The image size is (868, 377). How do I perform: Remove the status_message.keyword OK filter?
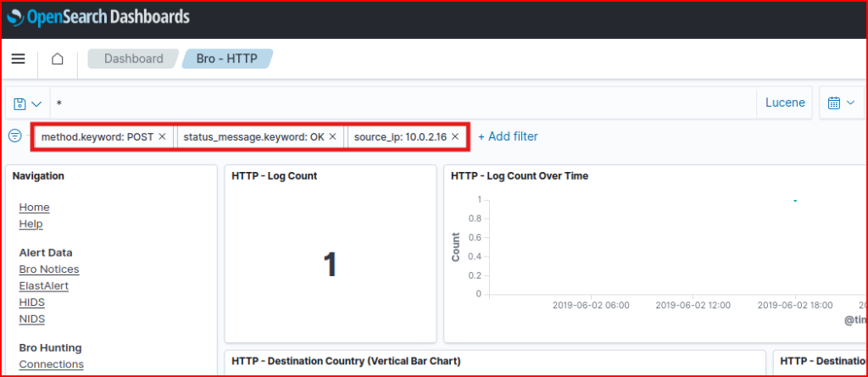click(333, 136)
